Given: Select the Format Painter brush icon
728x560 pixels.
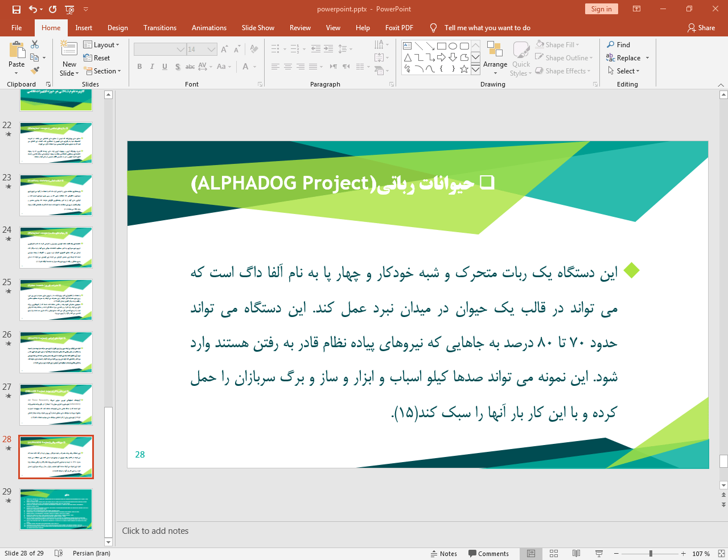Looking at the screenshot, I should pos(35,71).
